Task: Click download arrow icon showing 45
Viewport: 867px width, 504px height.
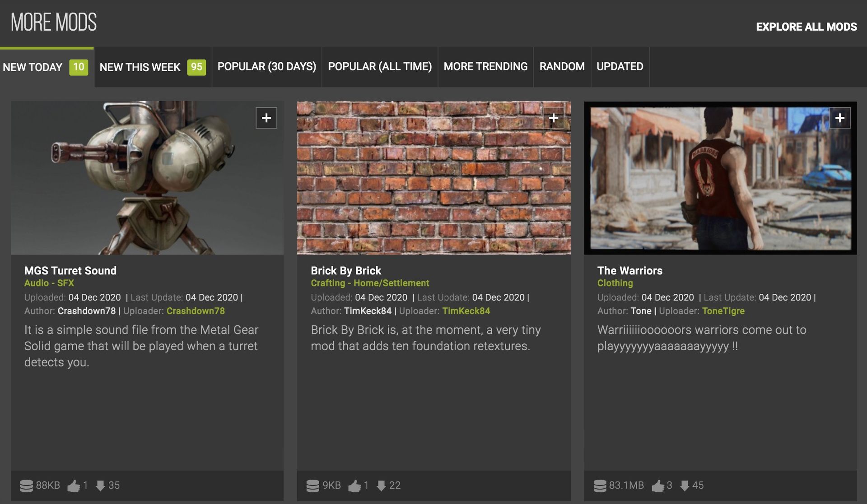Action: pos(685,486)
